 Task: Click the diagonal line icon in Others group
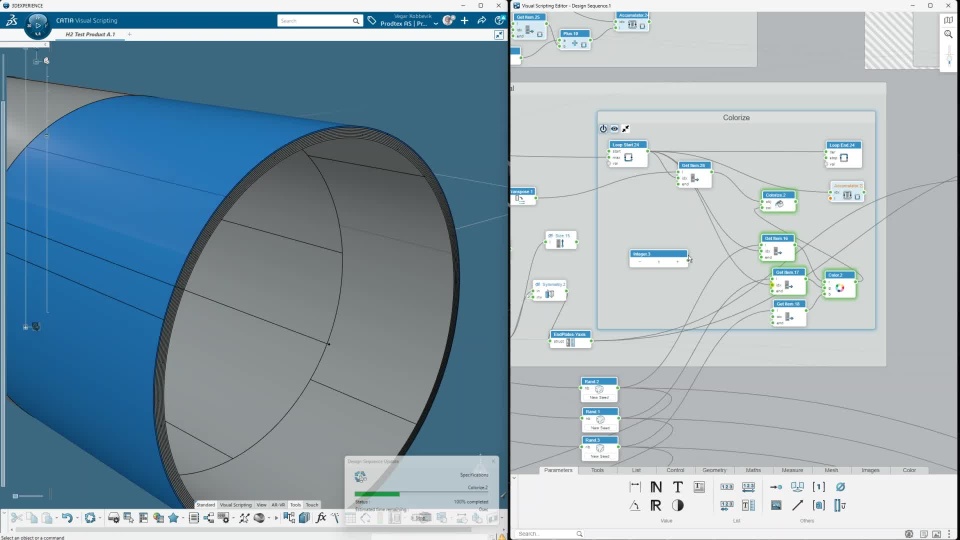[x=797, y=506]
